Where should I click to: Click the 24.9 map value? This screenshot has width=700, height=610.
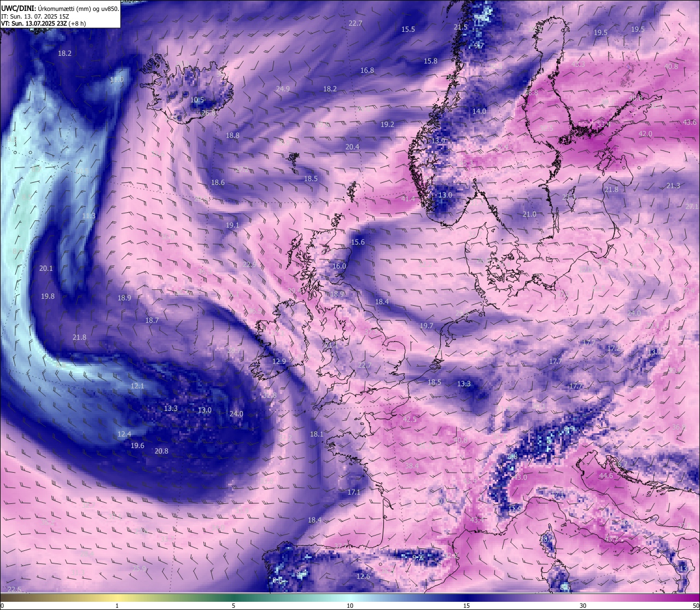point(283,89)
